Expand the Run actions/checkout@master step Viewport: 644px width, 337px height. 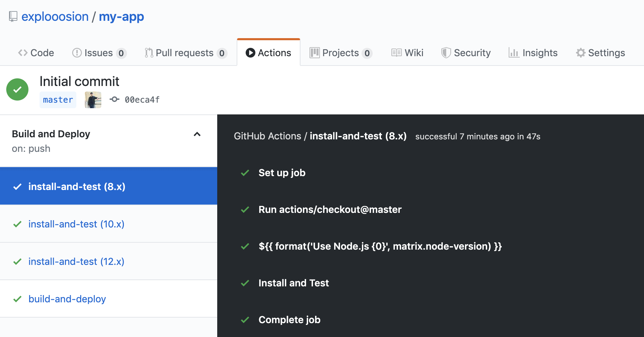pyautogui.click(x=330, y=209)
